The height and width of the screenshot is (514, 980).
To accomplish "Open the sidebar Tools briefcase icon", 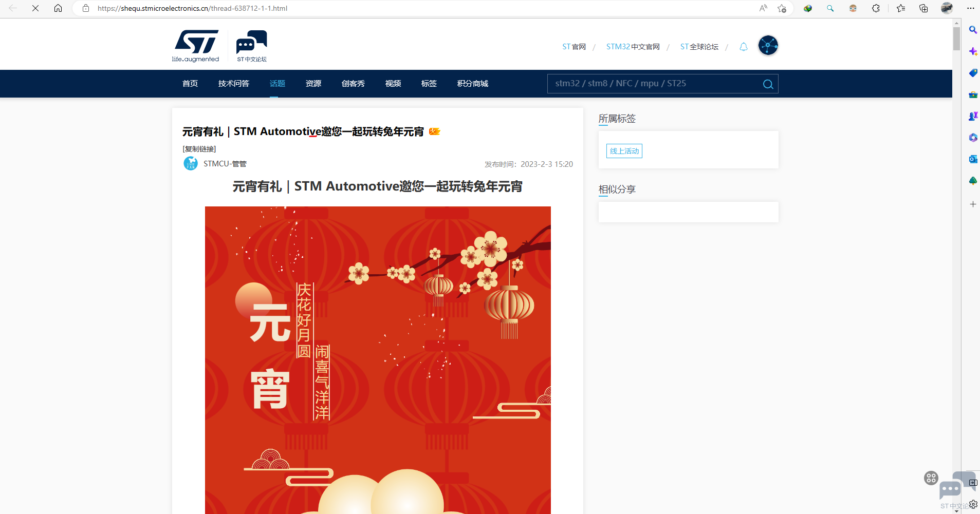I will pos(973,94).
